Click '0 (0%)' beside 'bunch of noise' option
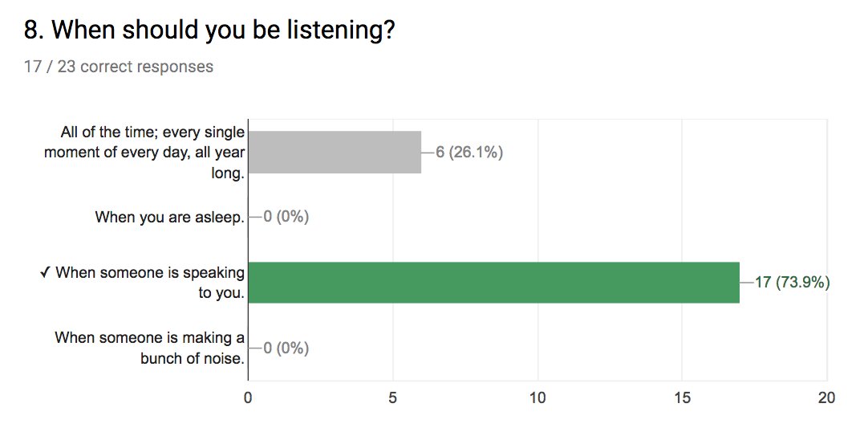Viewport: 868px width, 432px height. [286, 348]
